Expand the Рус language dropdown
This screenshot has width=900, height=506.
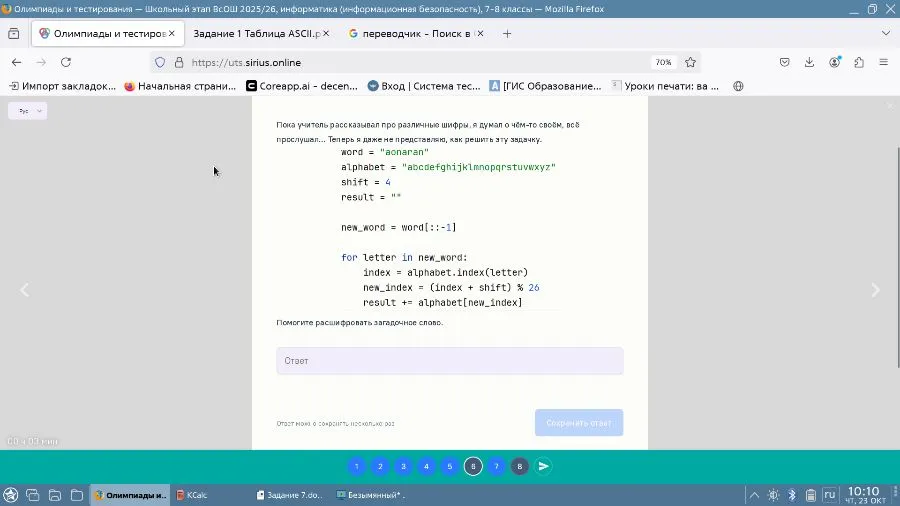click(28, 111)
